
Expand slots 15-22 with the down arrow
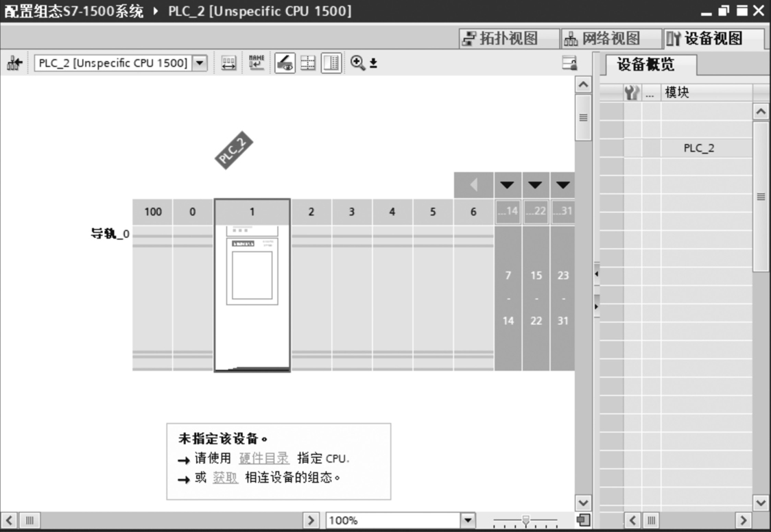pyautogui.click(x=536, y=185)
